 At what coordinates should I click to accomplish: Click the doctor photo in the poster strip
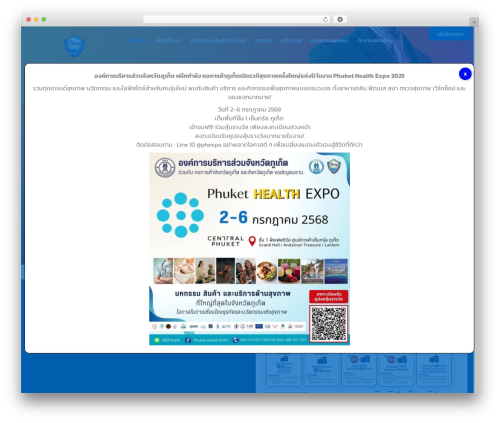click(163, 271)
